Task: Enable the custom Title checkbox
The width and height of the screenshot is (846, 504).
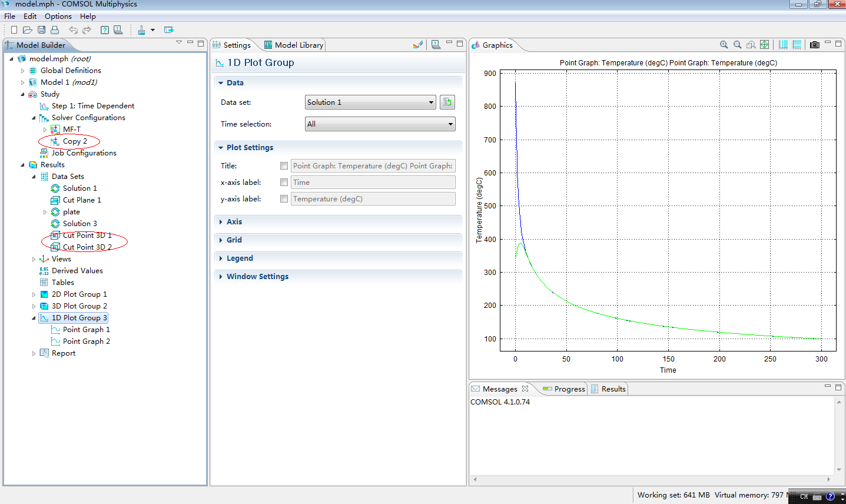Action: point(284,166)
